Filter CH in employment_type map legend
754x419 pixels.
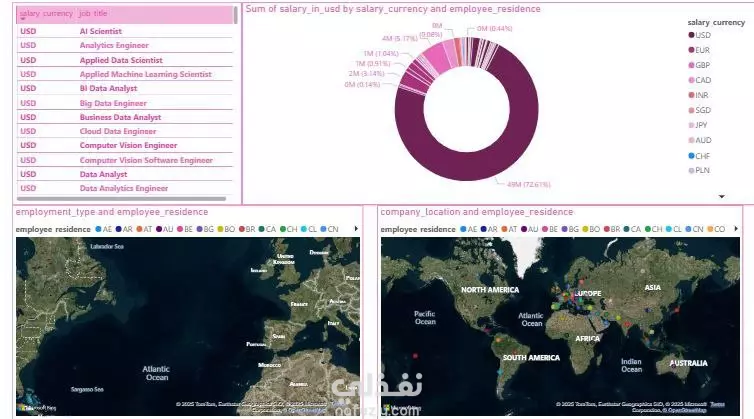click(x=289, y=229)
